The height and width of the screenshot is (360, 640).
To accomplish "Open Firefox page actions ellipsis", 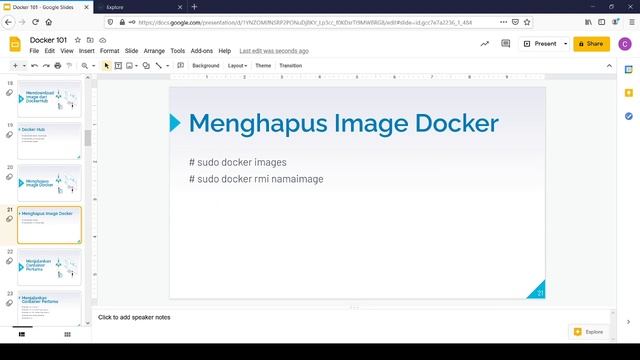I will (503, 22).
